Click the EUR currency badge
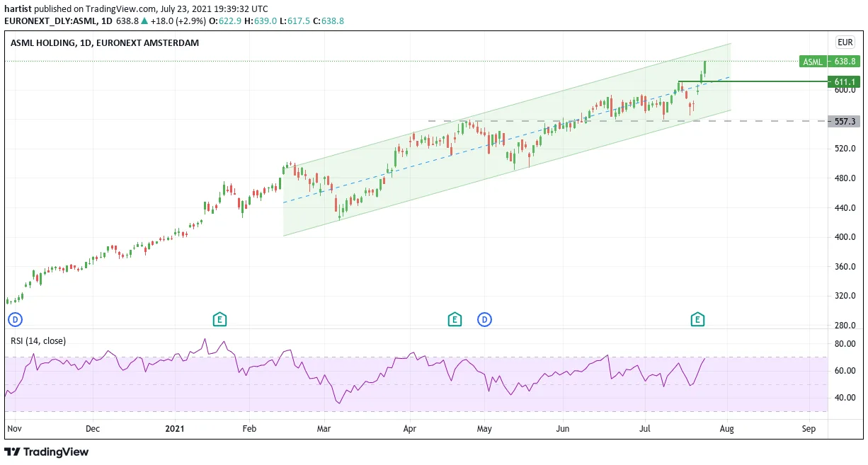 pyautogui.click(x=845, y=42)
